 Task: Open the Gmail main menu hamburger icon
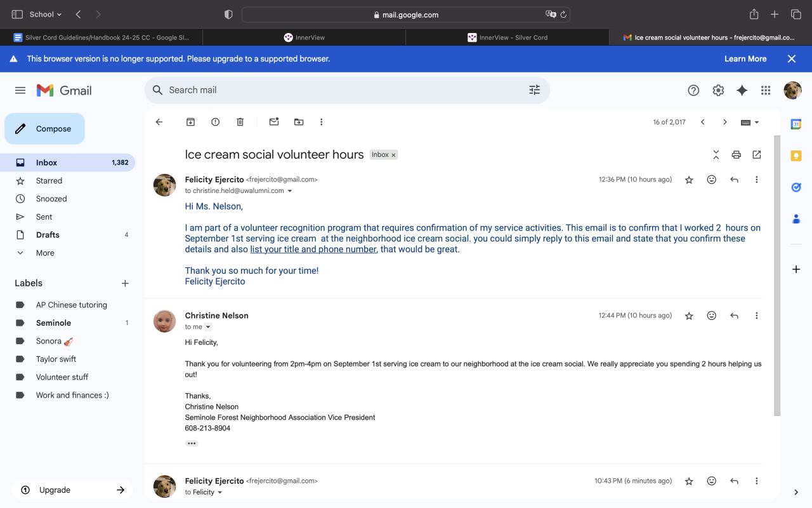click(x=20, y=91)
